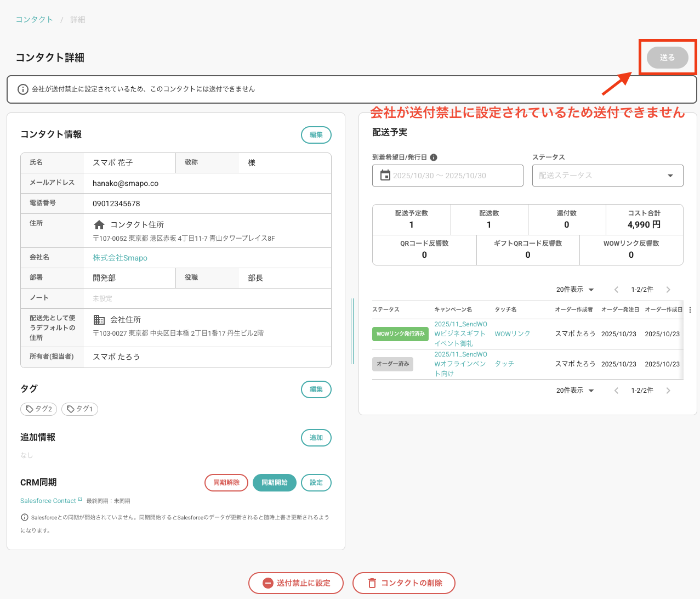Viewport: 700px width, 599px height.
Task: Click the 送る button
Action: pyautogui.click(x=667, y=58)
